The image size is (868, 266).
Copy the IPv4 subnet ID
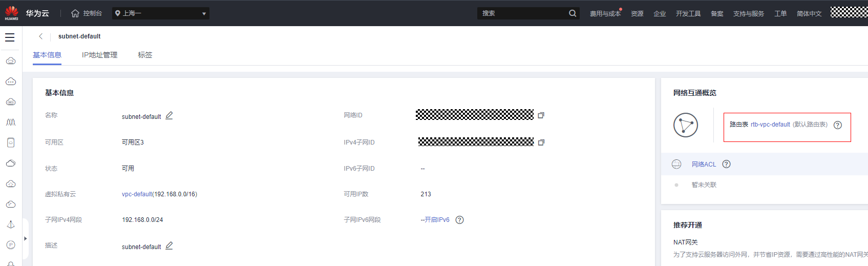coord(541,142)
